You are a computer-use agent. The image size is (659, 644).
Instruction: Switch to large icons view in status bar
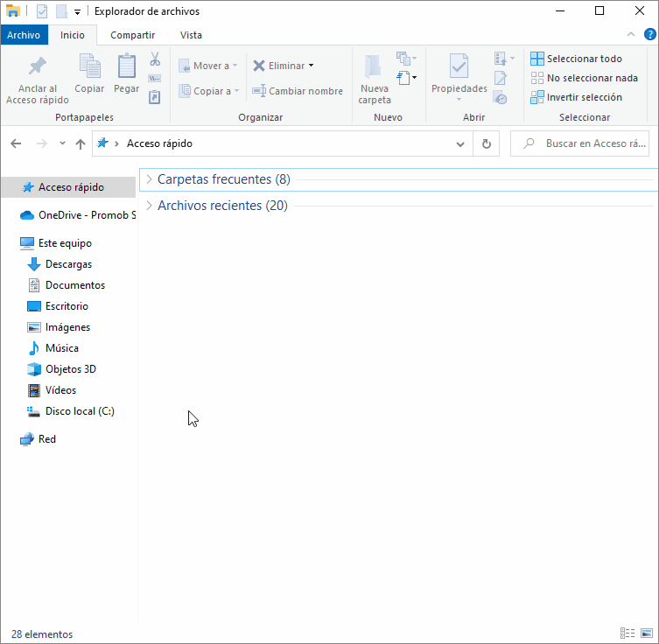[647, 633]
